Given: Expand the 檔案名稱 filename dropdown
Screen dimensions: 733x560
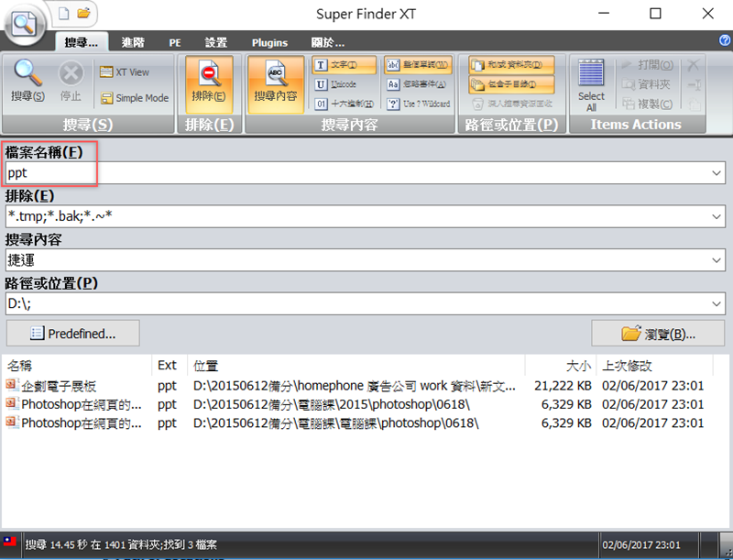Looking at the screenshot, I should click(716, 172).
